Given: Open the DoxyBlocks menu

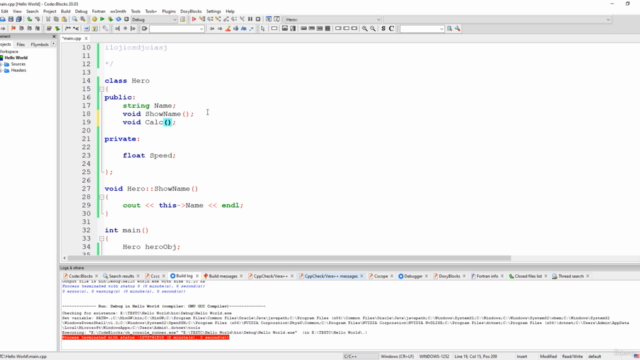Looking at the screenshot, I should point(191,11).
